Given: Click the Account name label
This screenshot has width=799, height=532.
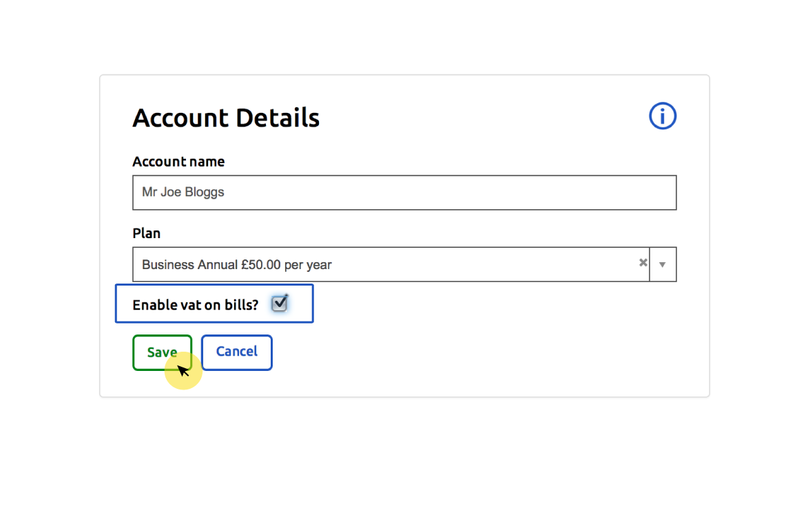Looking at the screenshot, I should [x=178, y=161].
